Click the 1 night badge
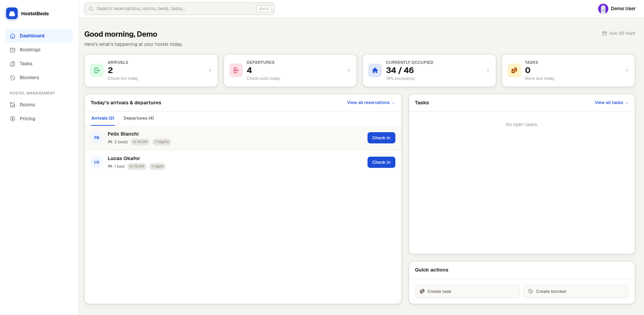Screen dimensions: 644x315 pyautogui.click(x=157, y=167)
